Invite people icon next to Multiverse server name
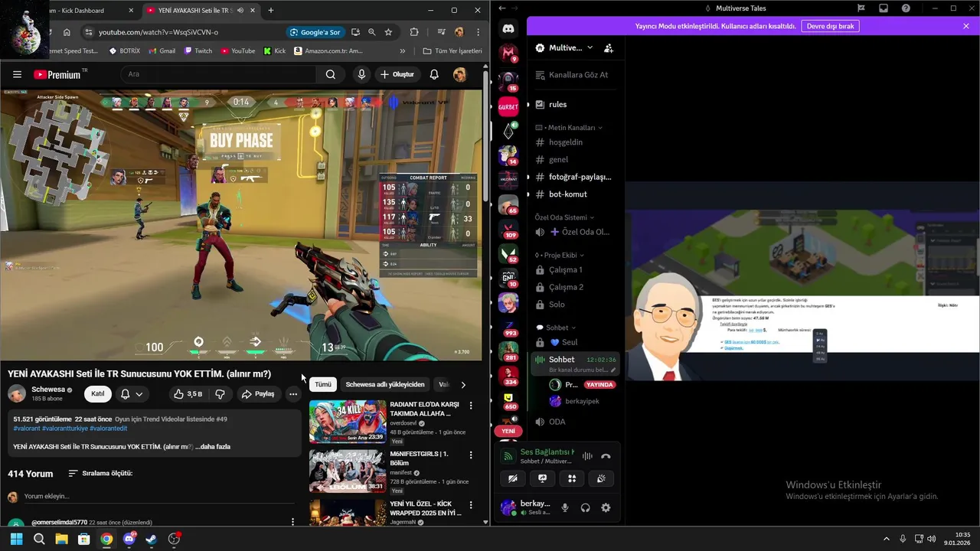980x551 pixels. [x=609, y=47]
